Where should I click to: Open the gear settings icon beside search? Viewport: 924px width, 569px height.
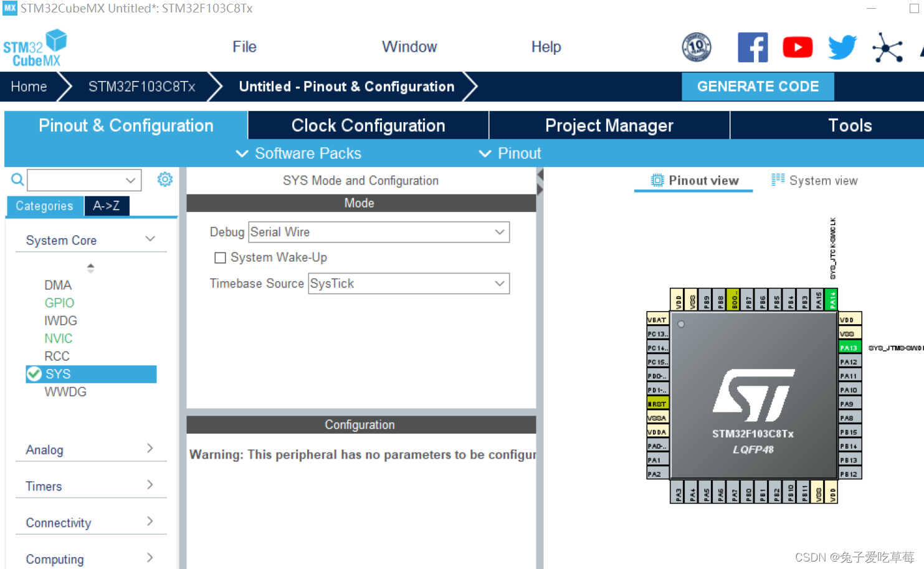pyautogui.click(x=165, y=179)
